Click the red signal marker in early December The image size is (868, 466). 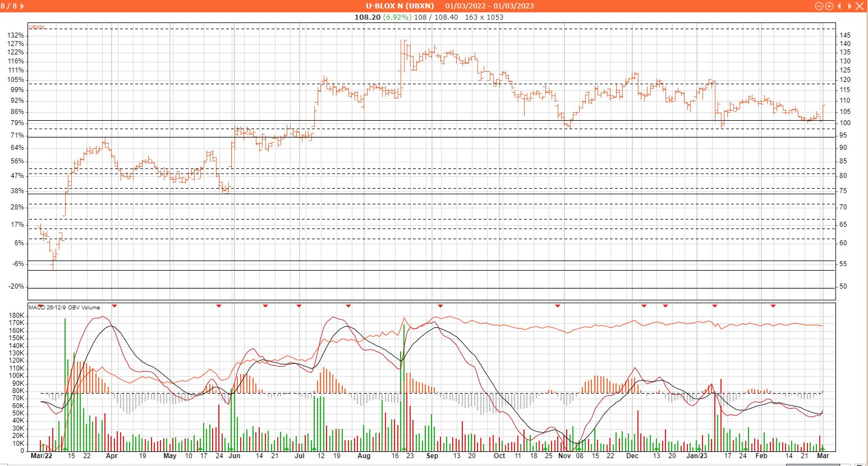[644, 306]
